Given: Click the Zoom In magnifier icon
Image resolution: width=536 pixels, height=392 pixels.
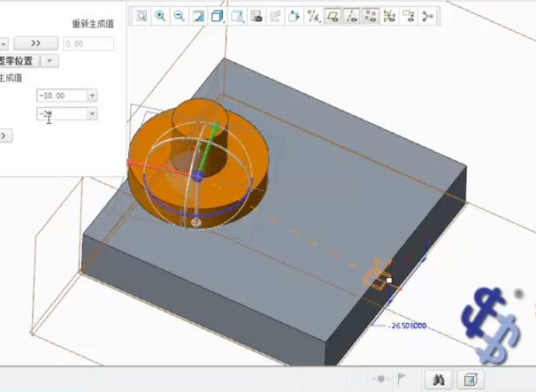Looking at the screenshot, I should (160, 16).
